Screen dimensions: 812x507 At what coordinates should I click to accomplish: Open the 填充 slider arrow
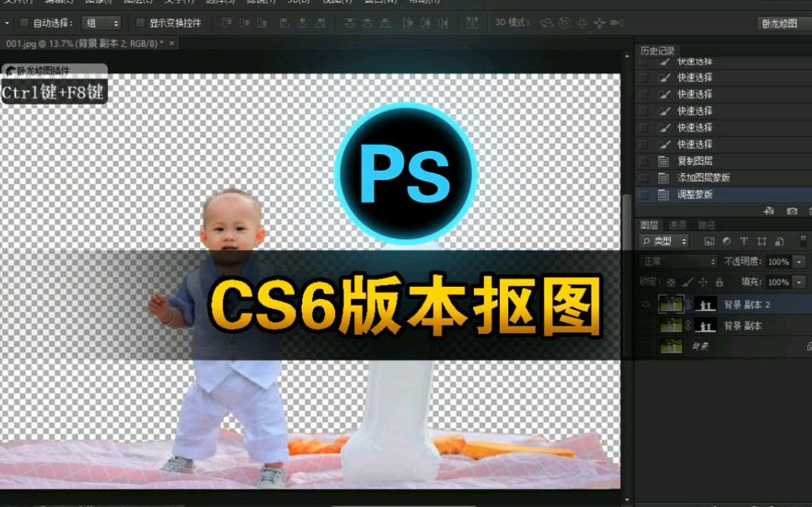click(x=800, y=282)
